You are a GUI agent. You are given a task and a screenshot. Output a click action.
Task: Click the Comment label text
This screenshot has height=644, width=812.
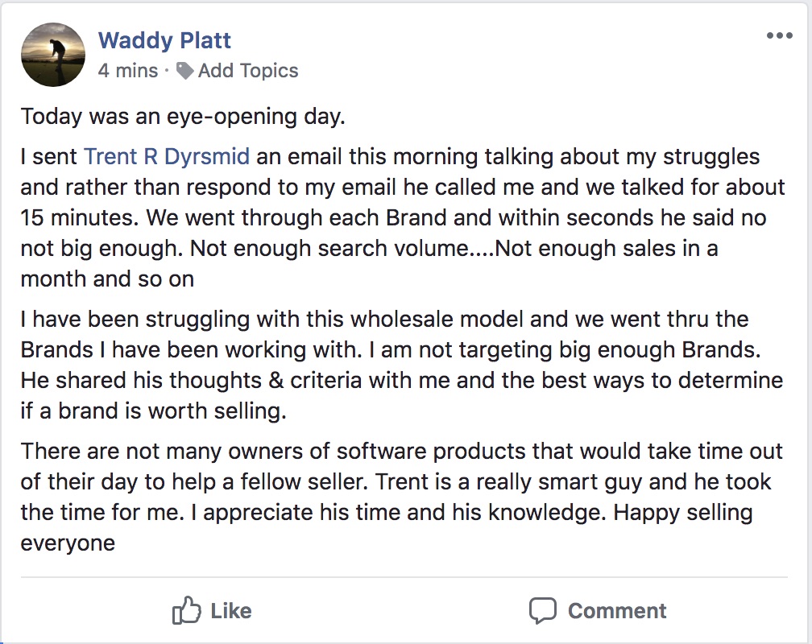pos(617,611)
